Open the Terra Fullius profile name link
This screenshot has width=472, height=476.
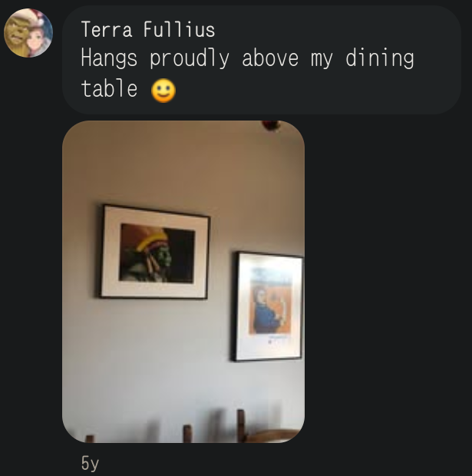147,30
